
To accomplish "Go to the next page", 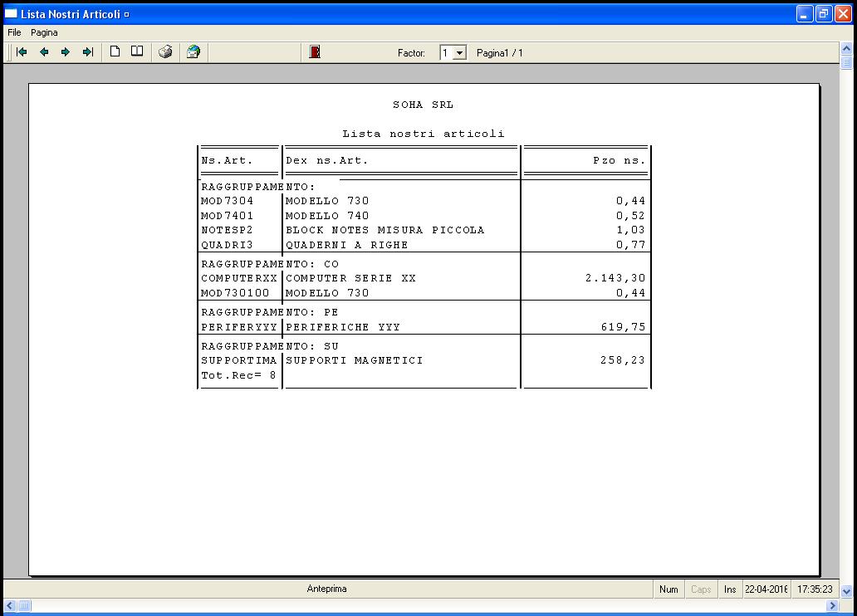I will click(66, 52).
